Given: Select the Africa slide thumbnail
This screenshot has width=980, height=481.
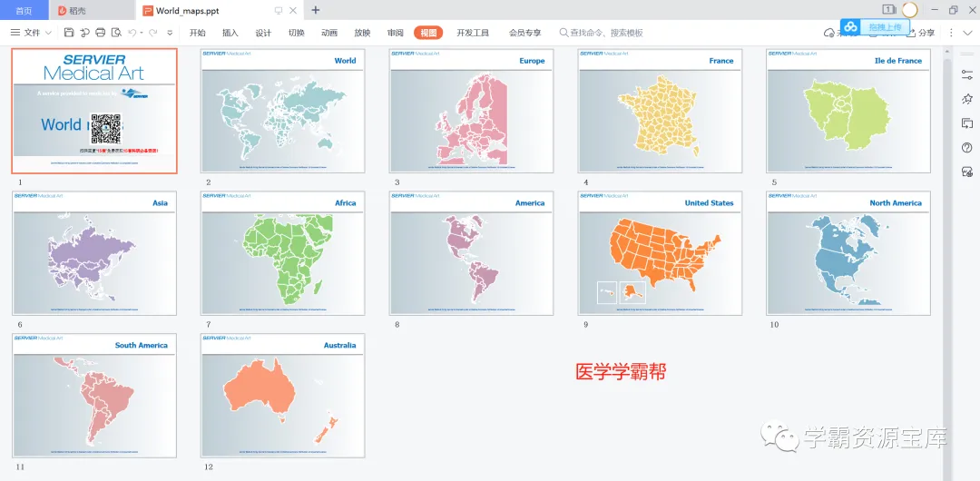Looking at the screenshot, I should pyautogui.click(x=282, y=252).
